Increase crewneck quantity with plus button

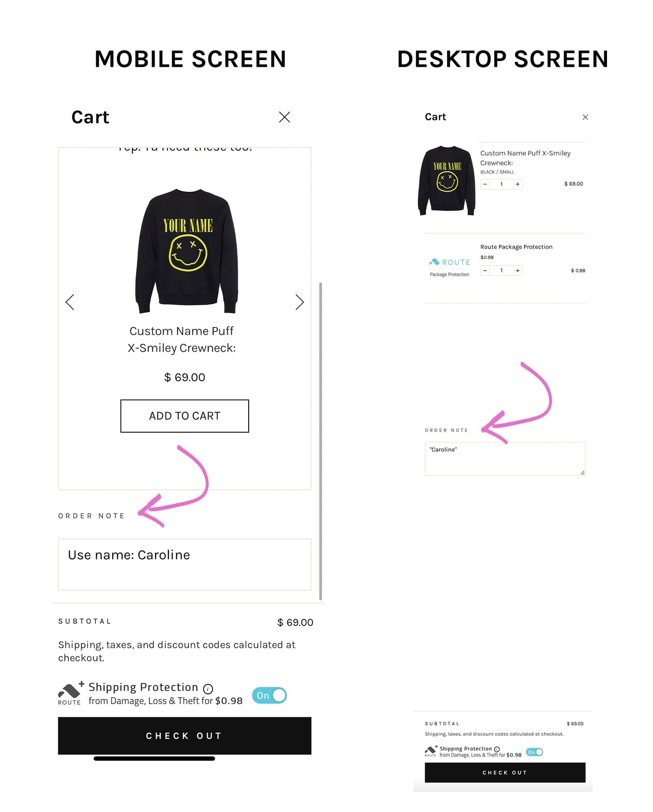tap(518, 184)
